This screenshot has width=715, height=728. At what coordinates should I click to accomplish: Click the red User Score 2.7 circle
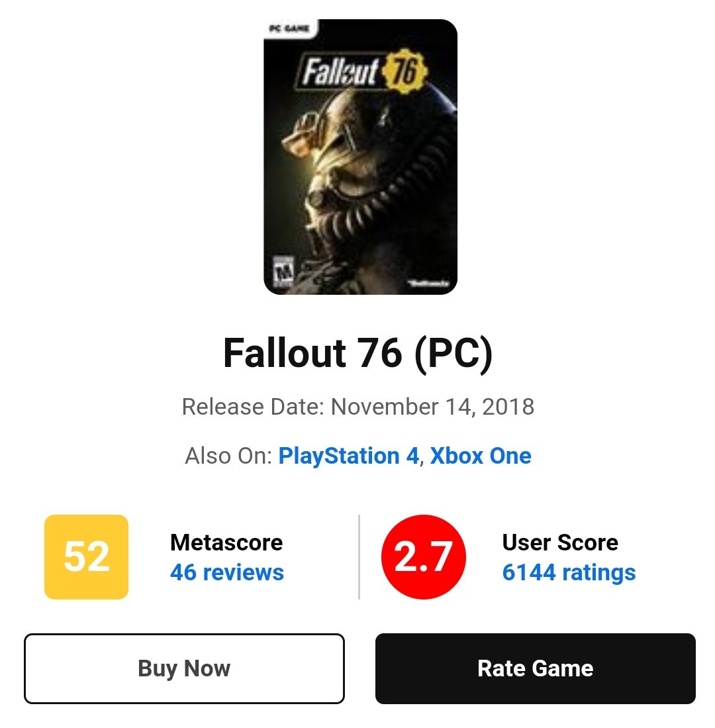424,556
